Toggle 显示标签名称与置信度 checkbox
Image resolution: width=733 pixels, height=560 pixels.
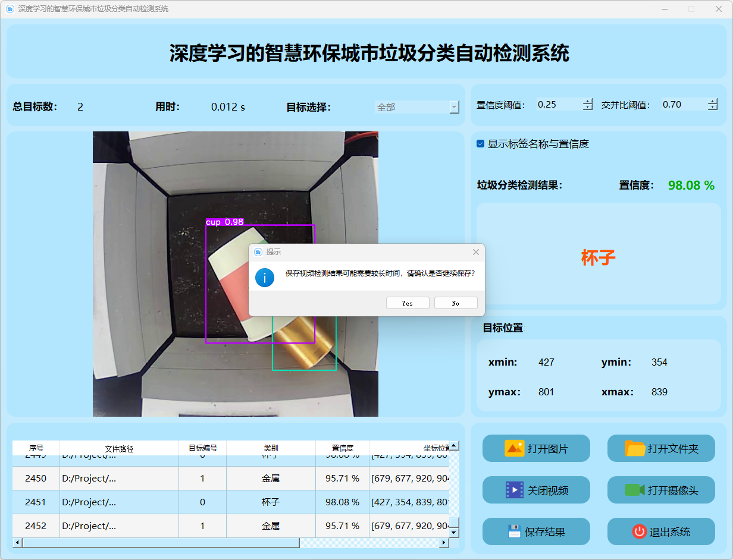click(481, 144)
